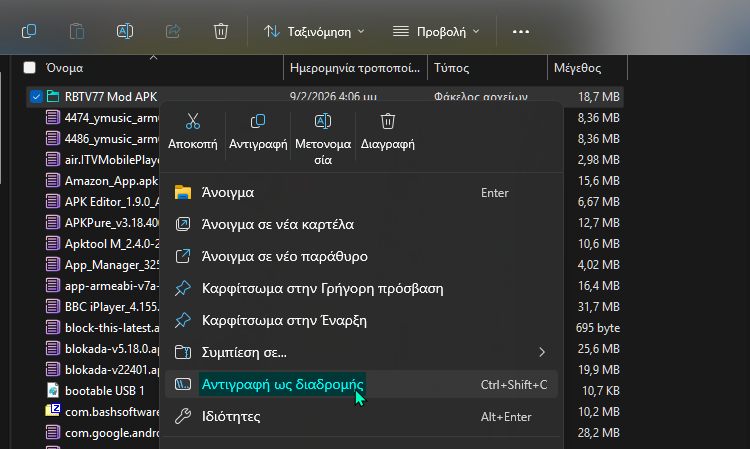Screen dimensions: 750x449
Task: Select the bootable USB 1 file
Action: 104,390
